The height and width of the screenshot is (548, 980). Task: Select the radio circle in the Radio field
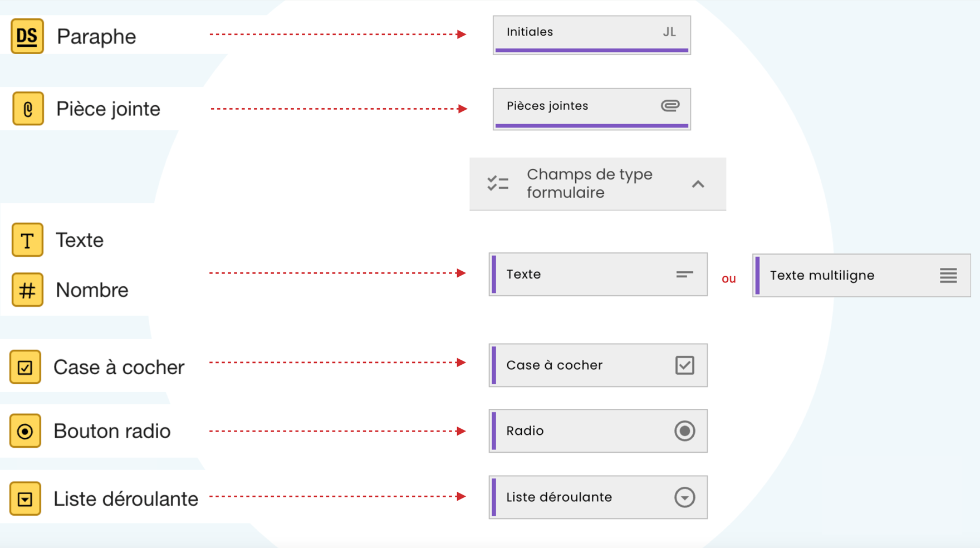(684, 431)
